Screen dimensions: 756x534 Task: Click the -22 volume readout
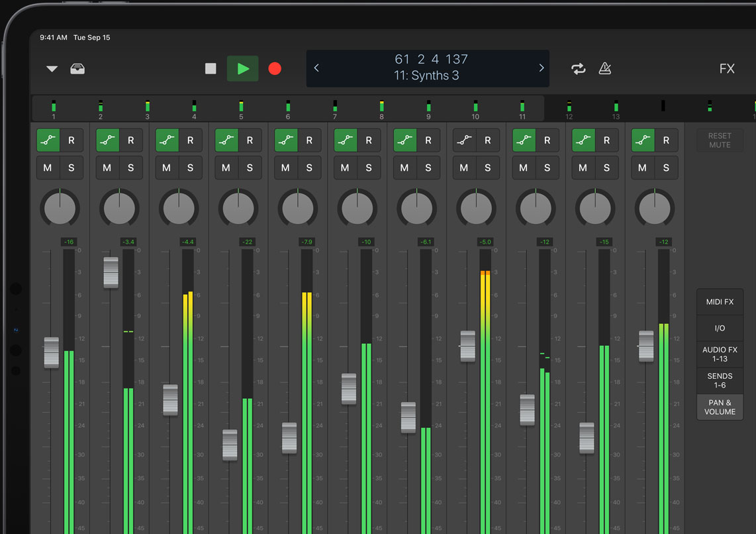pos(248,242)
